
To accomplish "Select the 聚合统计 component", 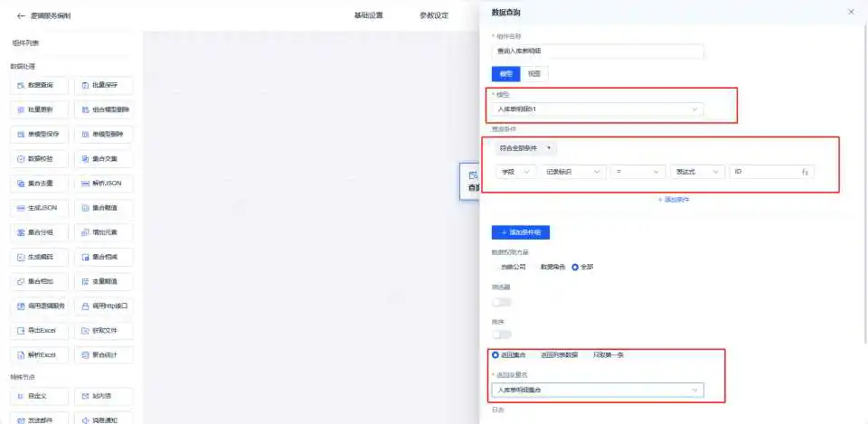I will 103,354.
